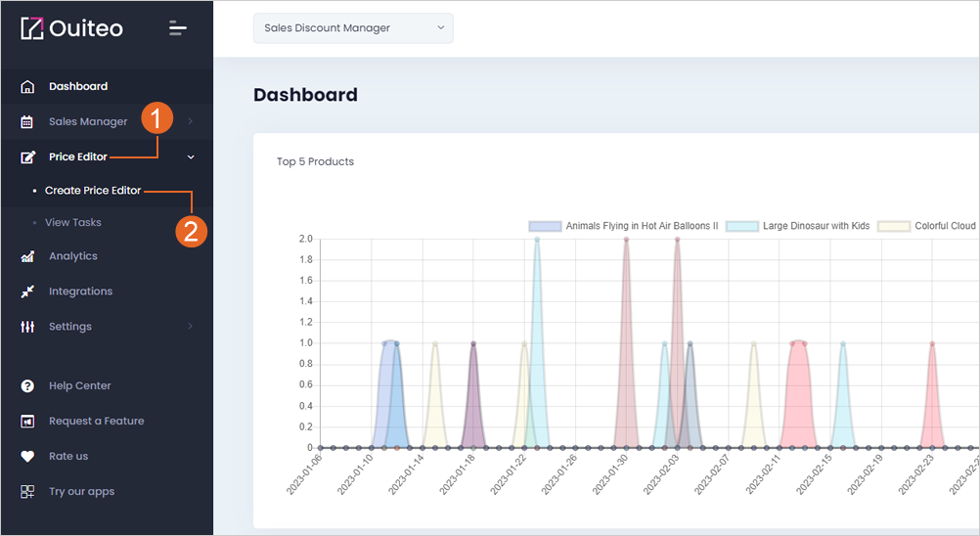Toggle Animals Flying in Hot Air Balloons II legend
This screenshot has height=536, width=980.
click(623, 226)
